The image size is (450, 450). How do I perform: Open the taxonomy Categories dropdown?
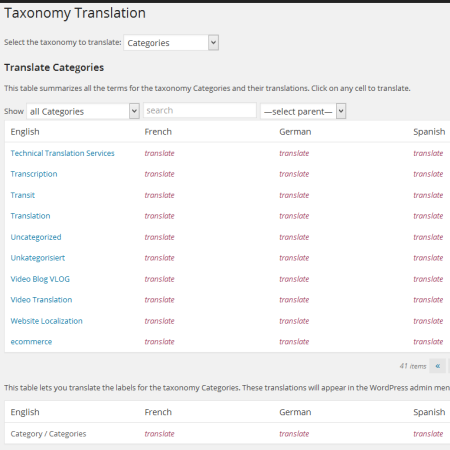click(171, 43)
